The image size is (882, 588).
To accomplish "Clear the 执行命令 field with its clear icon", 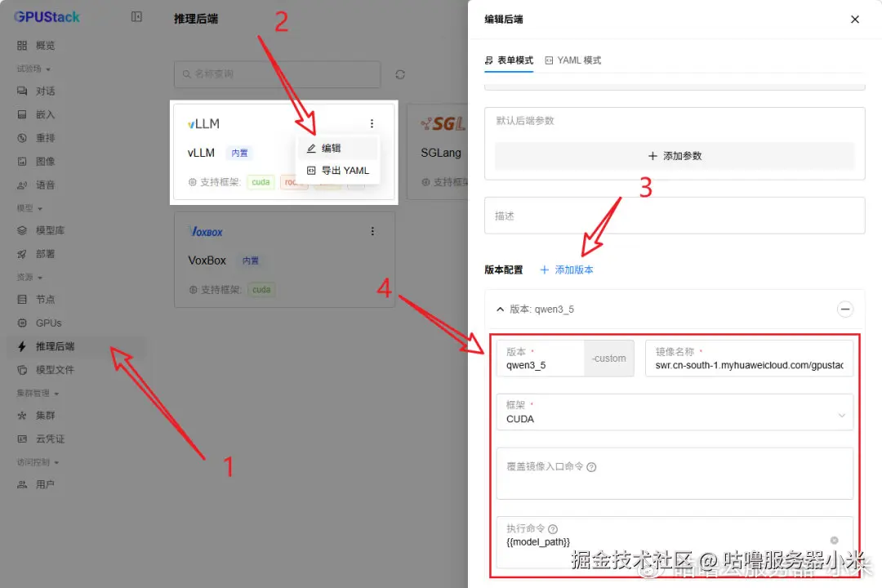I will [x=834, y=540].
